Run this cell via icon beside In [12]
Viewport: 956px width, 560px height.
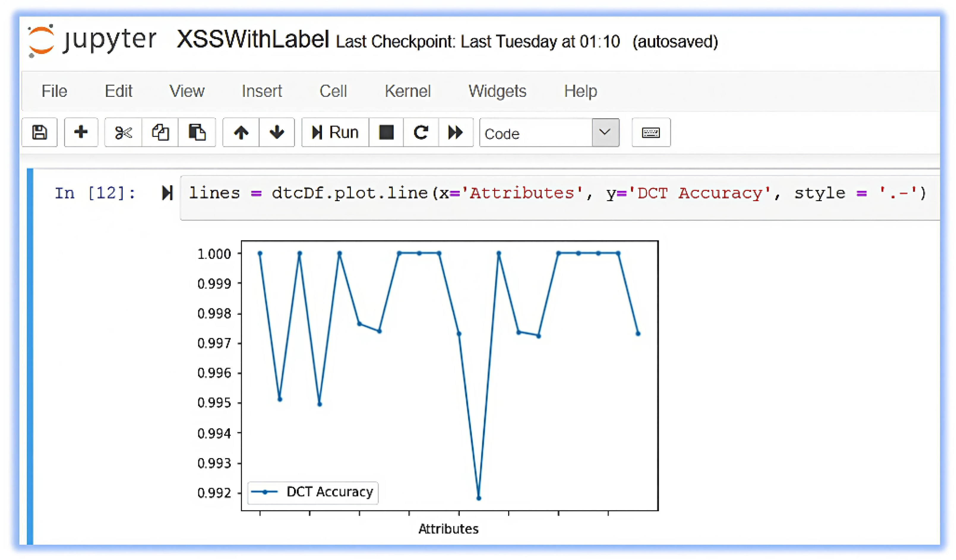click(x=167, y=193)
